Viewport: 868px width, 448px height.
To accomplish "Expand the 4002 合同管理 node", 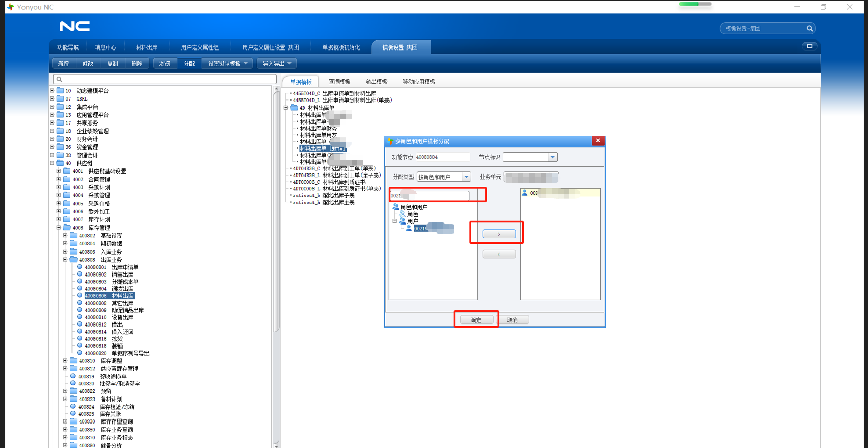I will tap(59, 180).
